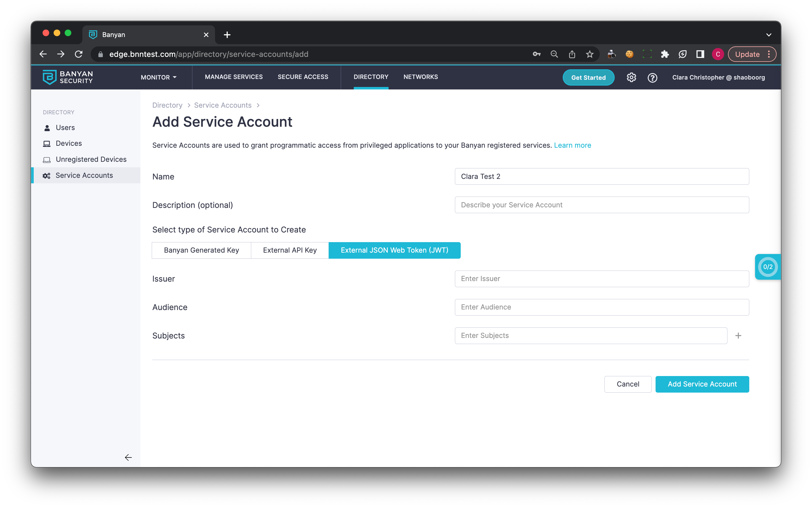Click the plus icon next to Subjects
The image size is (812, 508).
tap(738, 336)
